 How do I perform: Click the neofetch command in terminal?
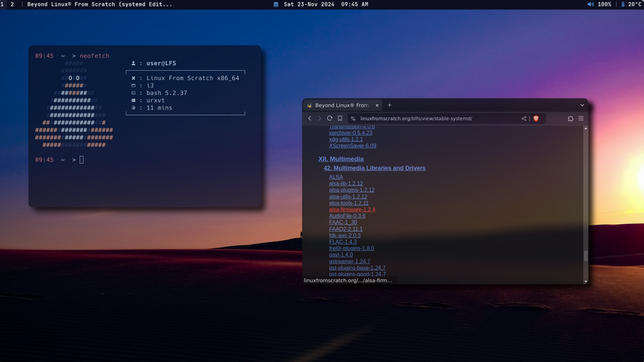click(94, 56)
